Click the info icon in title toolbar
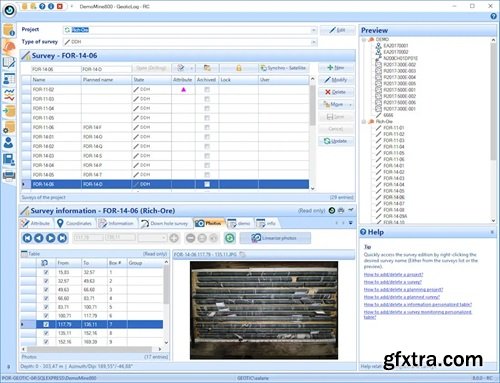The height and width of the screenshot is (383, 500). 51,6
